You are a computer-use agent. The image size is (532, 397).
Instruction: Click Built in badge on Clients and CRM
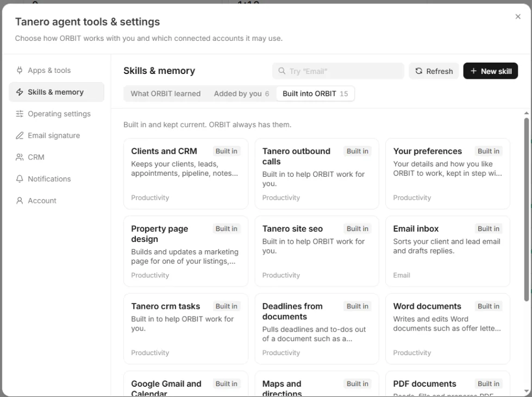coord(226,151)
